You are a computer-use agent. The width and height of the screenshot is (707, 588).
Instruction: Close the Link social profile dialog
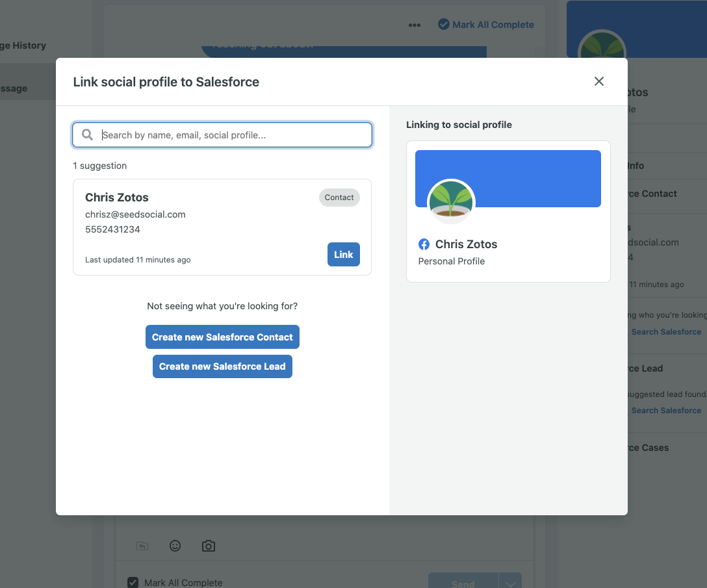[598, 81]
